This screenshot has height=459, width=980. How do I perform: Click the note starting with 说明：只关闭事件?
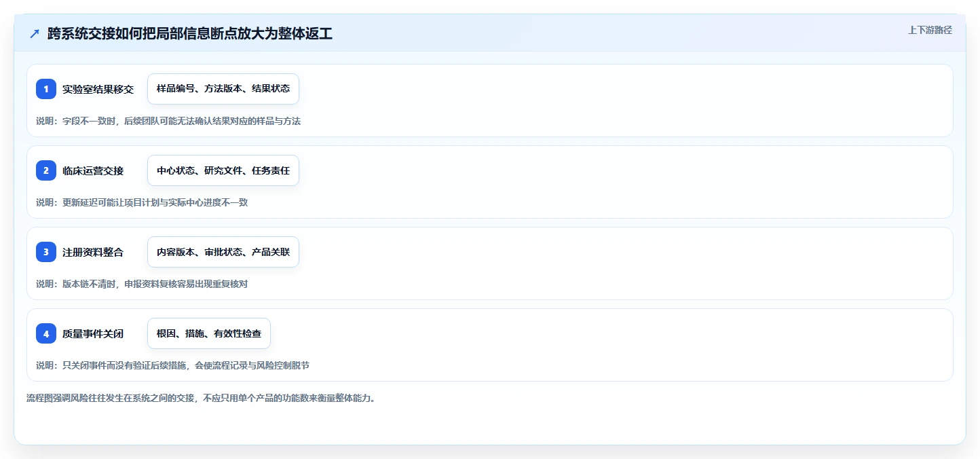tap(172, 365)
